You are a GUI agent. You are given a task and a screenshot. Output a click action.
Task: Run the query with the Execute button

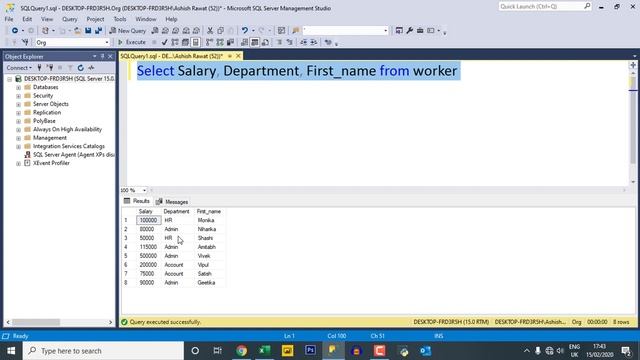[132, 42]
